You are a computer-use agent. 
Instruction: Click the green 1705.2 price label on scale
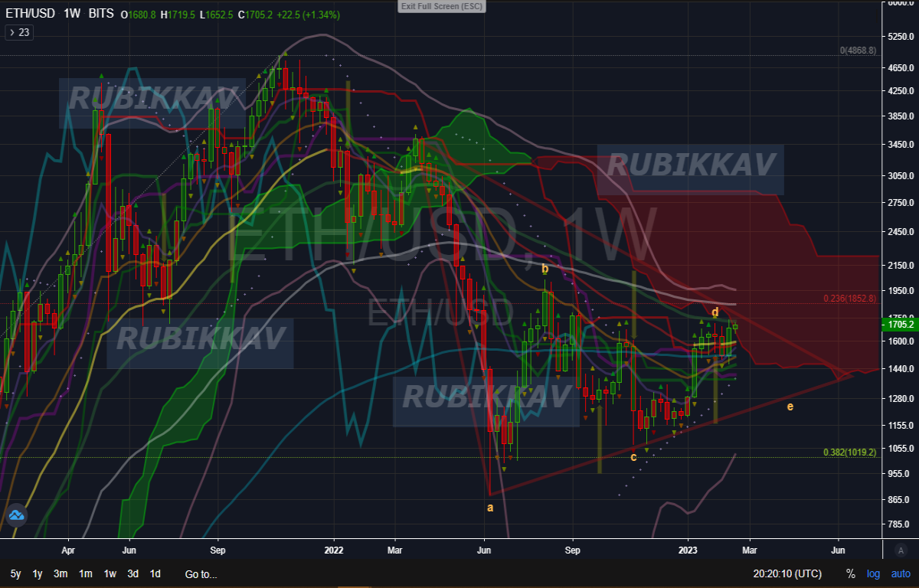tap(899, 325)
